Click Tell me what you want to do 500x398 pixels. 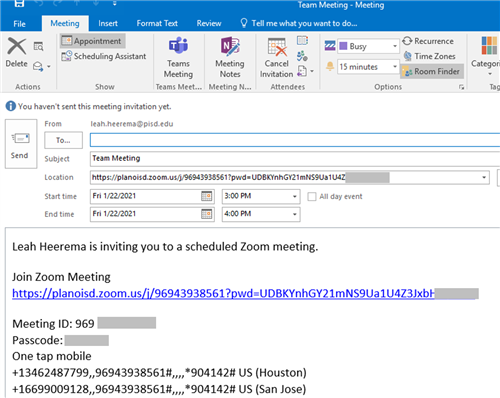pyautogui.click(x=304, y=23)
